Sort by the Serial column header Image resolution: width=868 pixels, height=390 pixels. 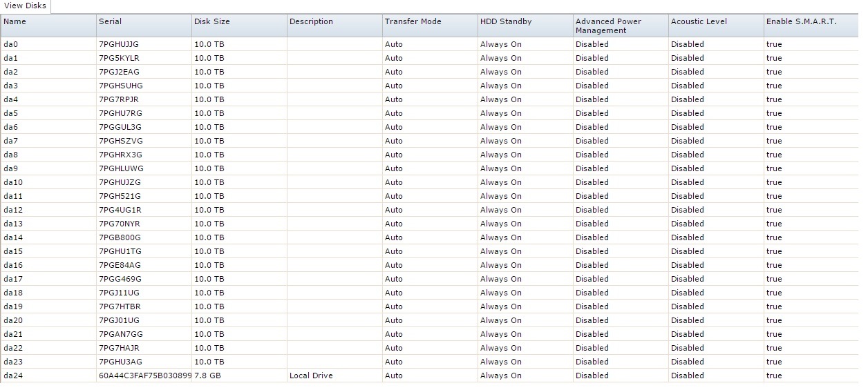point(144,26)
